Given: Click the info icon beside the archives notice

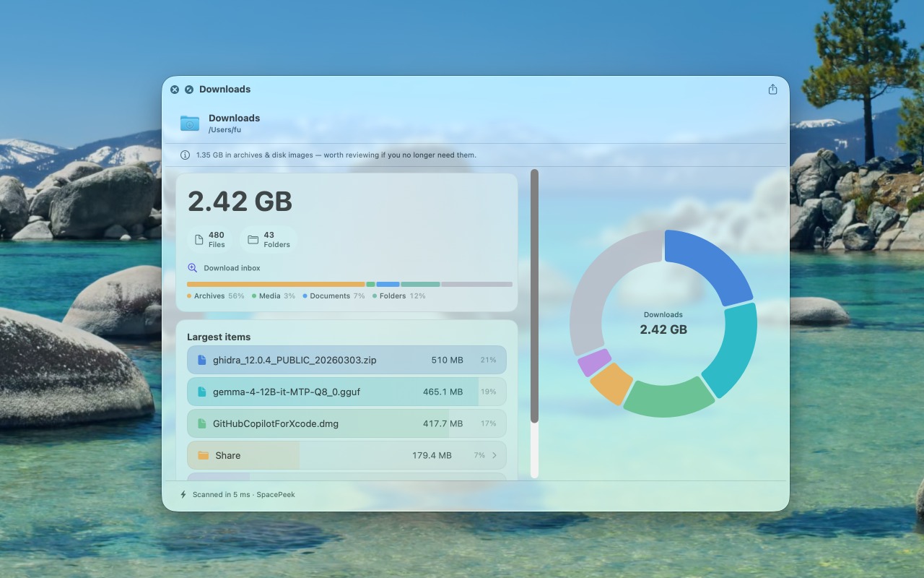Looking at the screenshot, I should point(185,155).
